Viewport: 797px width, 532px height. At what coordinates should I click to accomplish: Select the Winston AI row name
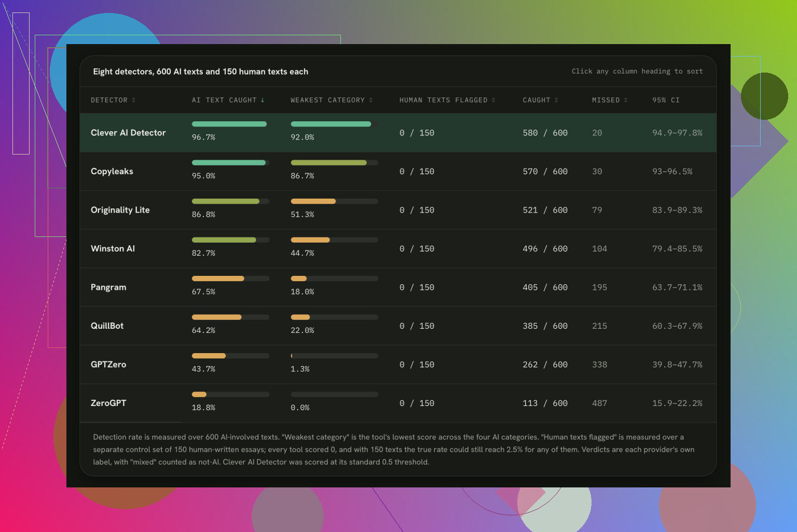(x=113, y=248)
